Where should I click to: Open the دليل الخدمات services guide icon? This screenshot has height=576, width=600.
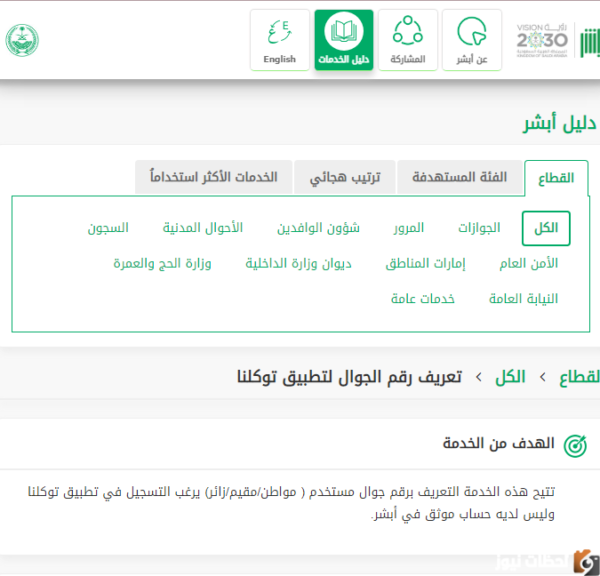(x=344, y=40)
